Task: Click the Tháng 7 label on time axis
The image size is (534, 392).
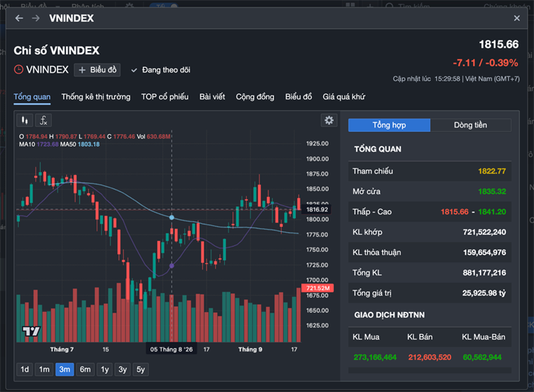Action: 62,350
